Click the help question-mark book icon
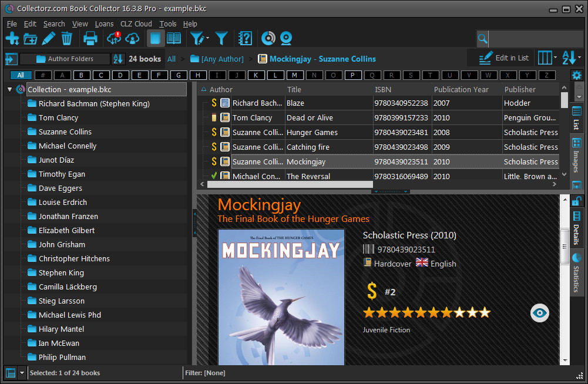Viewport: 588px width, 384px height. coord(245,38)
